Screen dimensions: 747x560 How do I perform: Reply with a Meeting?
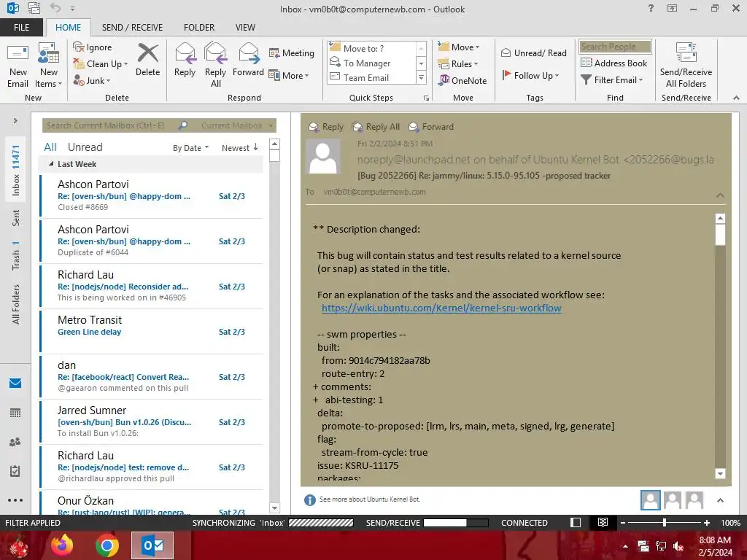point(292,52)
